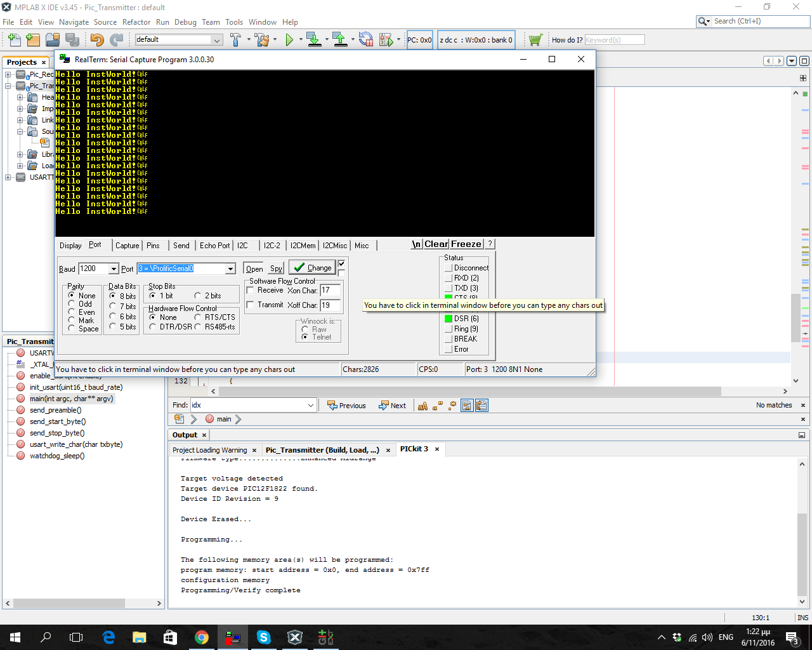This screenshot has width=812, height=650.
Task: Open the Baud rate dropdown
Action: pos(114,269)
